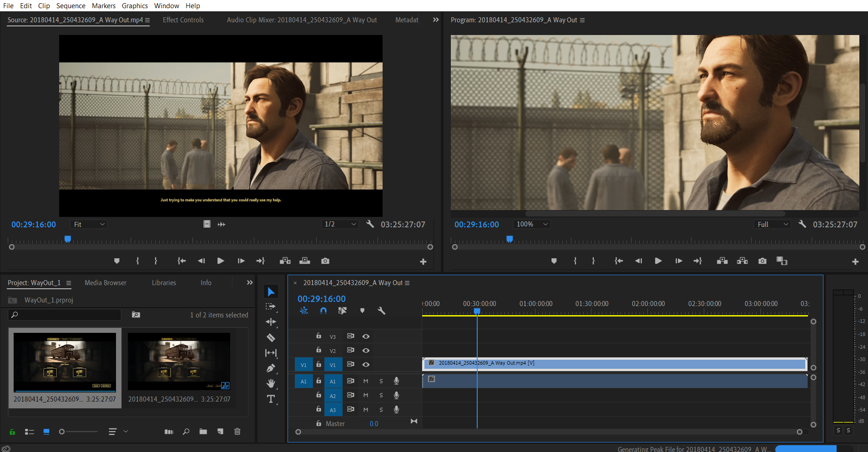Screen dimensions: 868x452
Task: Click the Lift button in Program monitor
Action: [722, 261]
